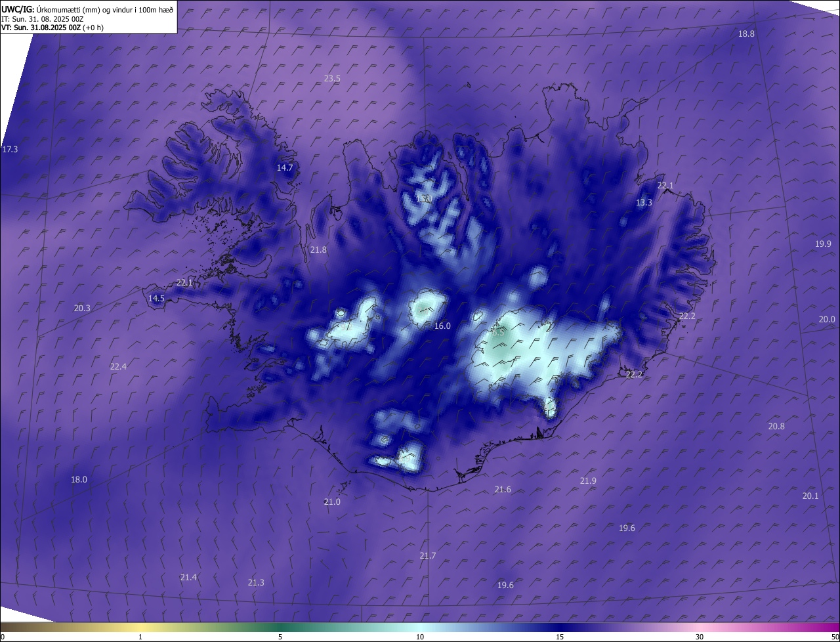Screen dimensions: 840x642
Task: Click the 20.8 value label
Action: click(x=776, y=427)
